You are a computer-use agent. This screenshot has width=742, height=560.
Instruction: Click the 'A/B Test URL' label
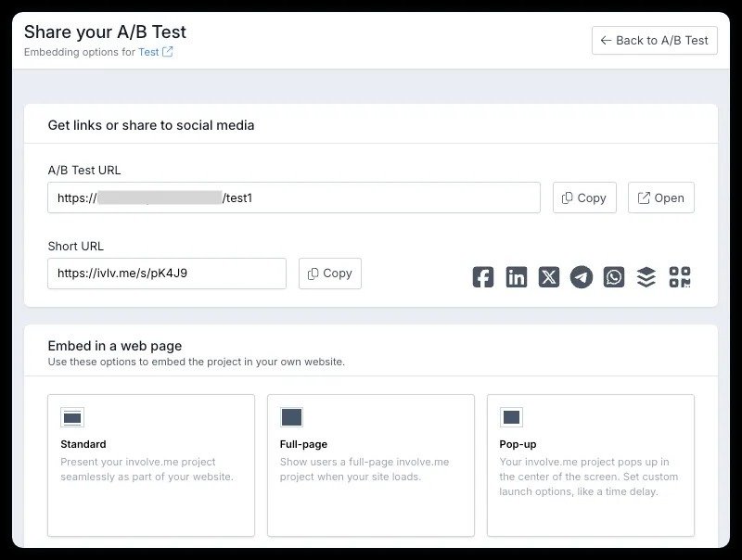tap(84, 171)
